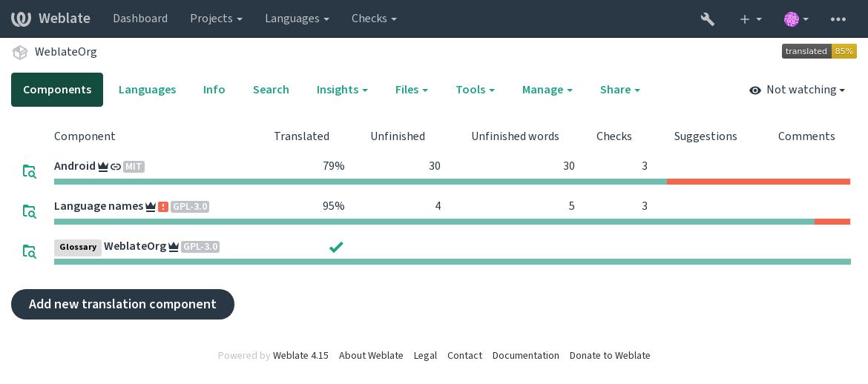Sort by Component column header
This screenshot has width=868, height=384.
tap(85, 136)
